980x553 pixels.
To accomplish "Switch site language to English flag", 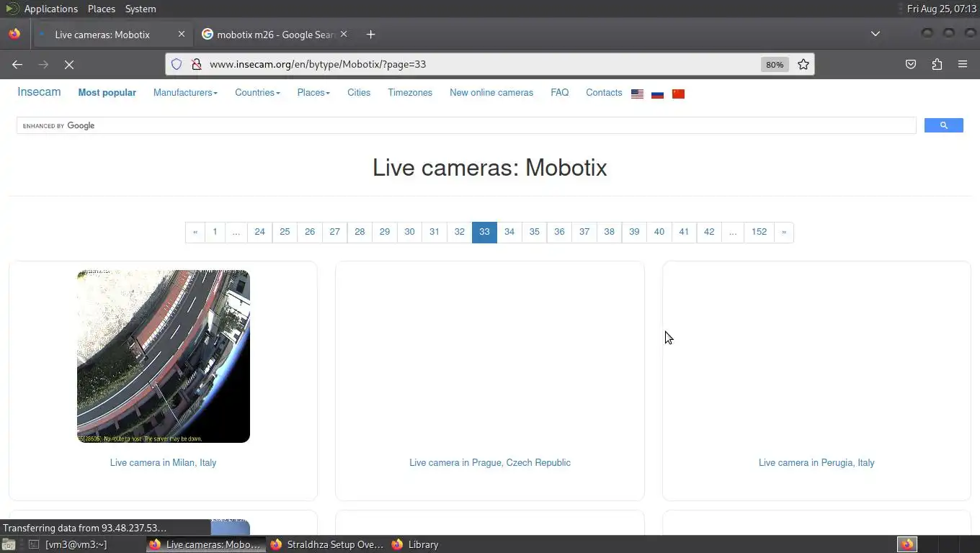I will [637, 94].
